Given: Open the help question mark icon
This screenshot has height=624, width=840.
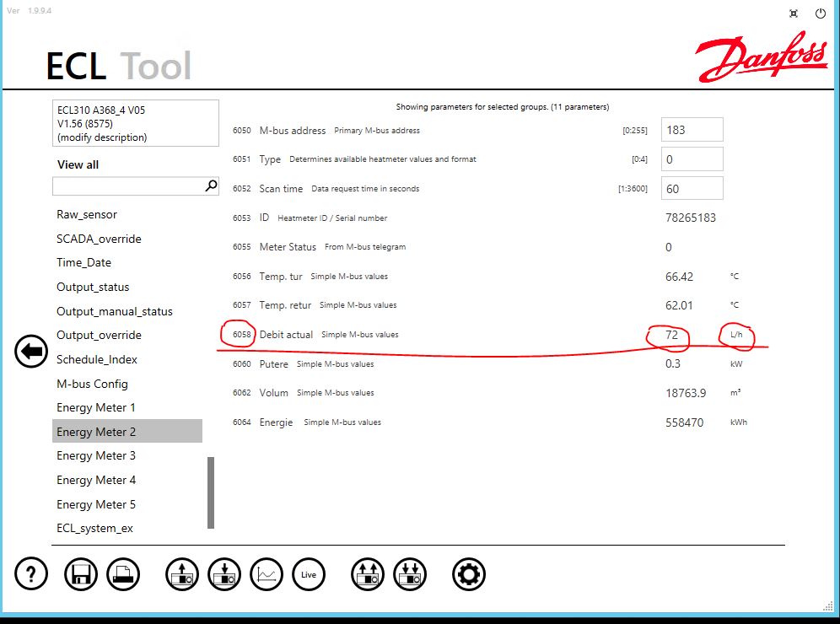Looking at the screenshot, I should [x=31, y=574].
